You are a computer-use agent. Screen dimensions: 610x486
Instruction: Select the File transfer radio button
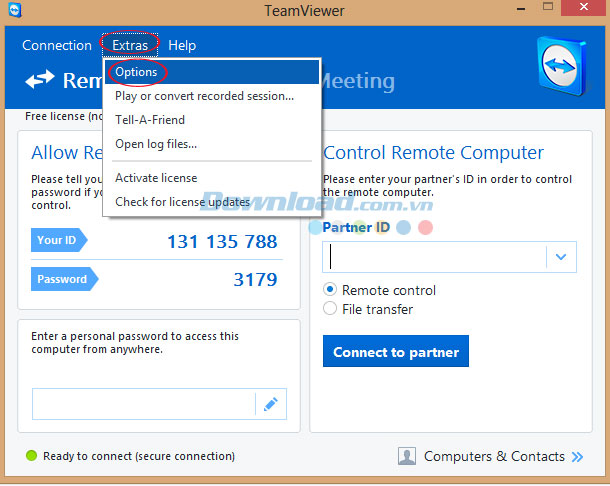330,309
